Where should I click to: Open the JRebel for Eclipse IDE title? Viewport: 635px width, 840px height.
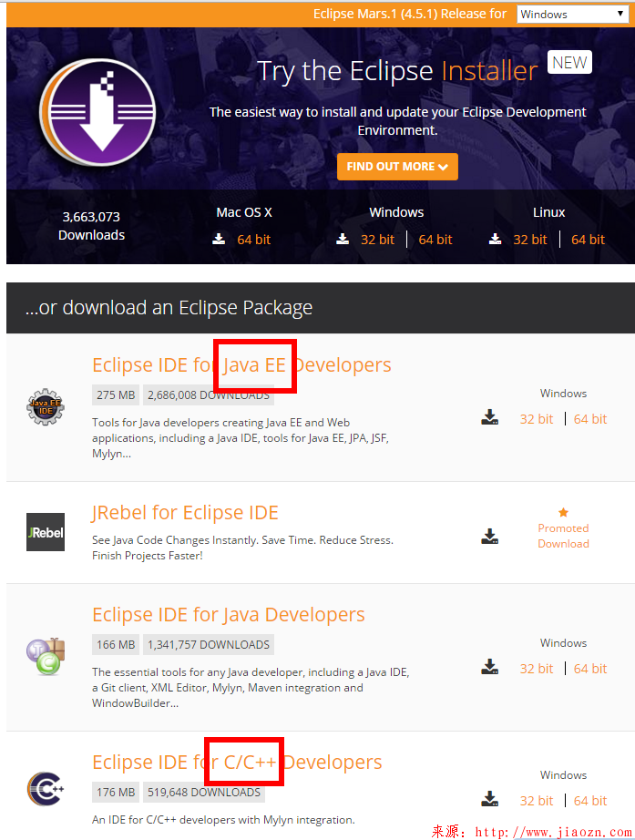(x=185, y=513)
